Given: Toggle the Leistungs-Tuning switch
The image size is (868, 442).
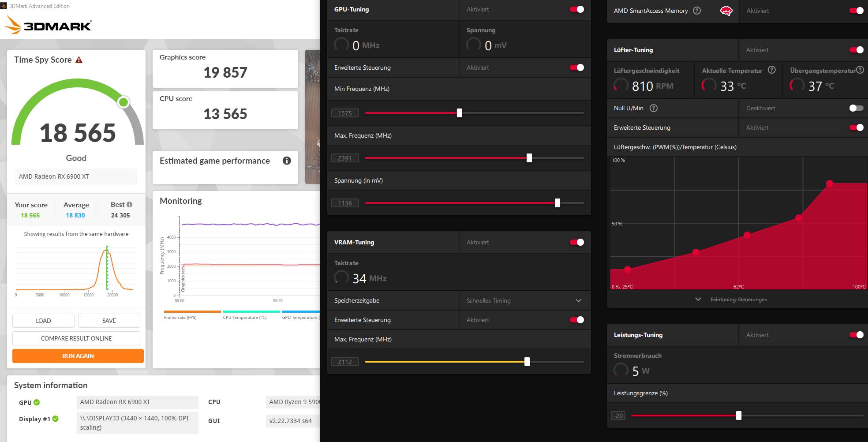Looking at the screenshot, I should tap(857, 335).
